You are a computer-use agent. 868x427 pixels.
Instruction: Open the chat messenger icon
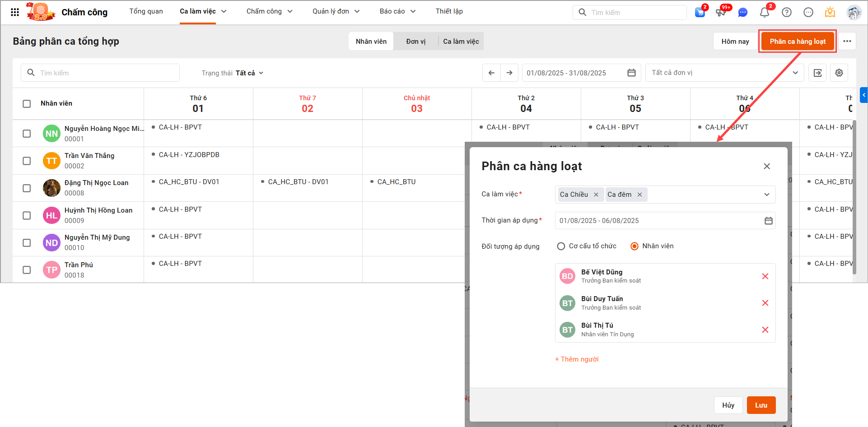pyautogui.click(x=742, y=13)
